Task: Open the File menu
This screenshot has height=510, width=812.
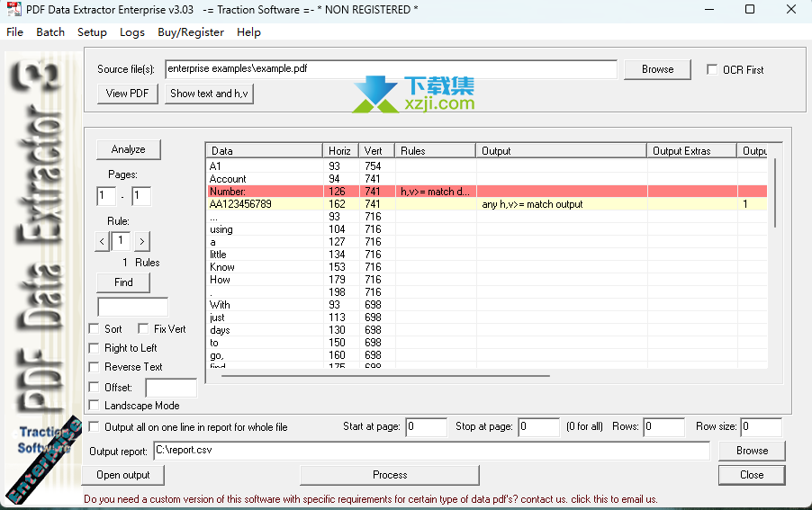Action: tap(14, 32)
